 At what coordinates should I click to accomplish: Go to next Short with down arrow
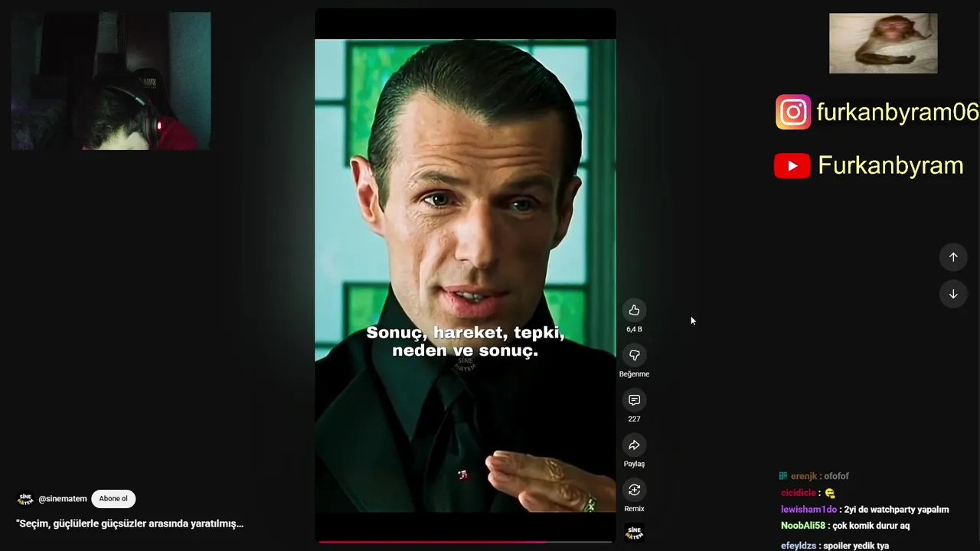[x=953, y=294]
